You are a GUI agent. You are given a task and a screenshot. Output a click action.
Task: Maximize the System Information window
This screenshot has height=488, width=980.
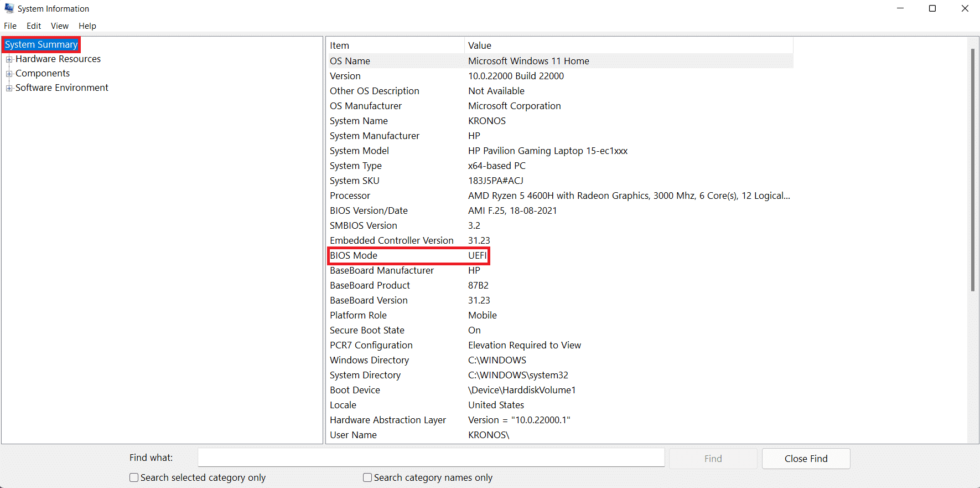(x=932, y=8)
